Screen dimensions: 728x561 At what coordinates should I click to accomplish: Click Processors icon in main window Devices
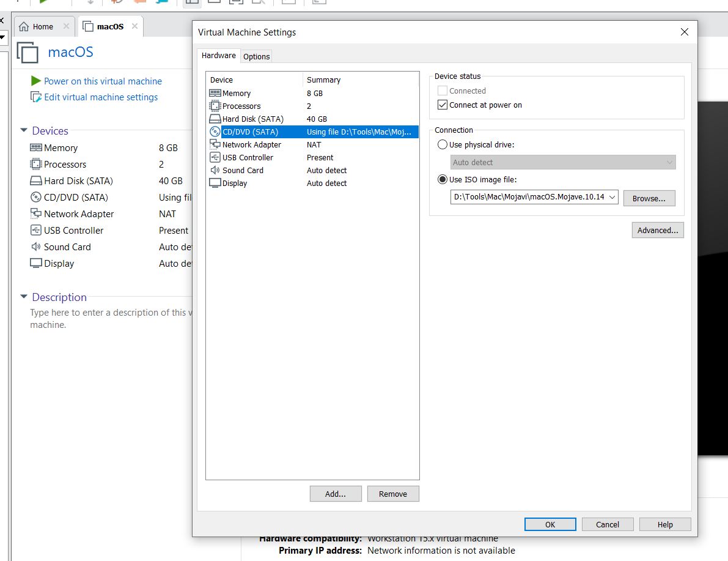[35, 164]
